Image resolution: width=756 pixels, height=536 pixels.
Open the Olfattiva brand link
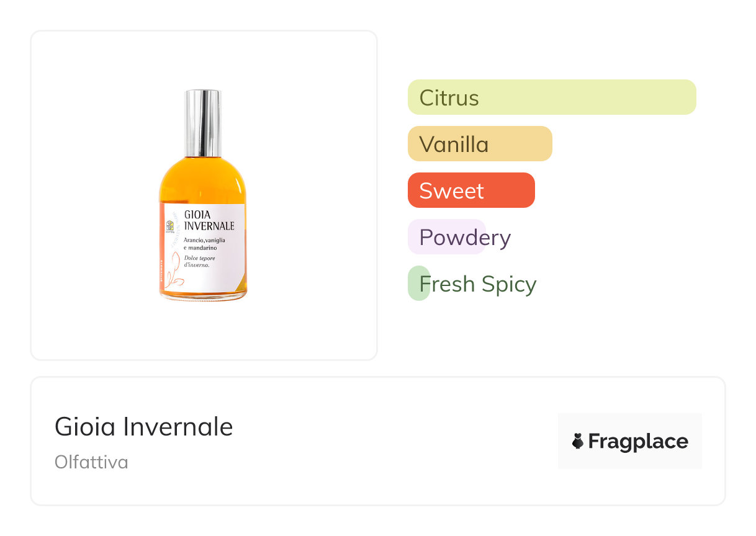pyautogui.click(x=91, y=462)
